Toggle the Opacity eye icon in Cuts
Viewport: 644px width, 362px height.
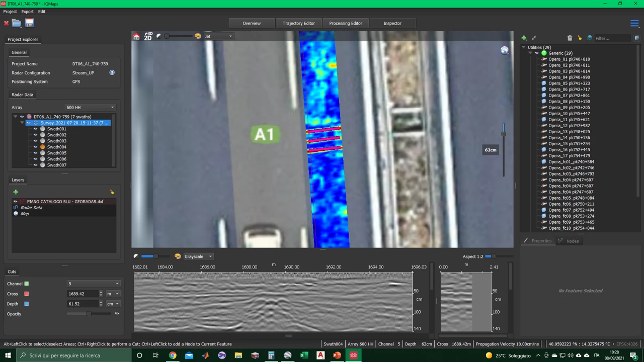117,314
